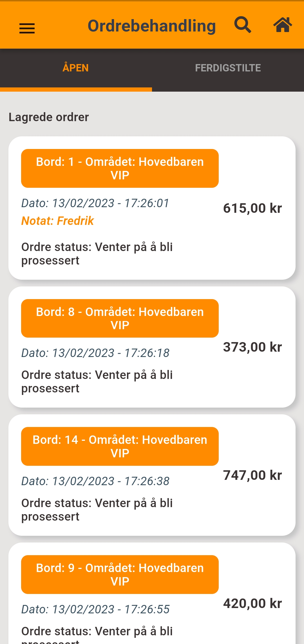Tap the search magnifier icon
This screenshot has width=304, height=644.
pos(243,25)
